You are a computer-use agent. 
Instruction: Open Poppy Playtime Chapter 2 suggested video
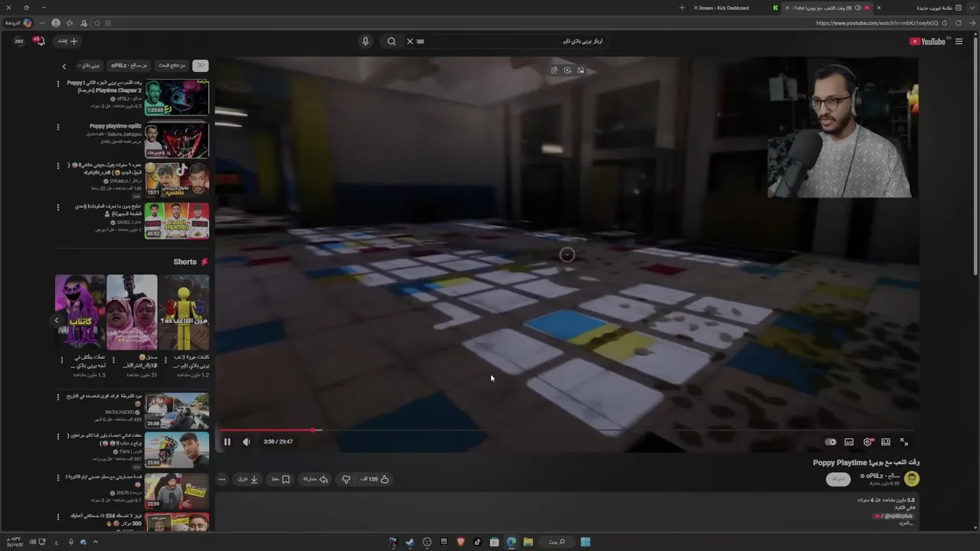point(177,97)
